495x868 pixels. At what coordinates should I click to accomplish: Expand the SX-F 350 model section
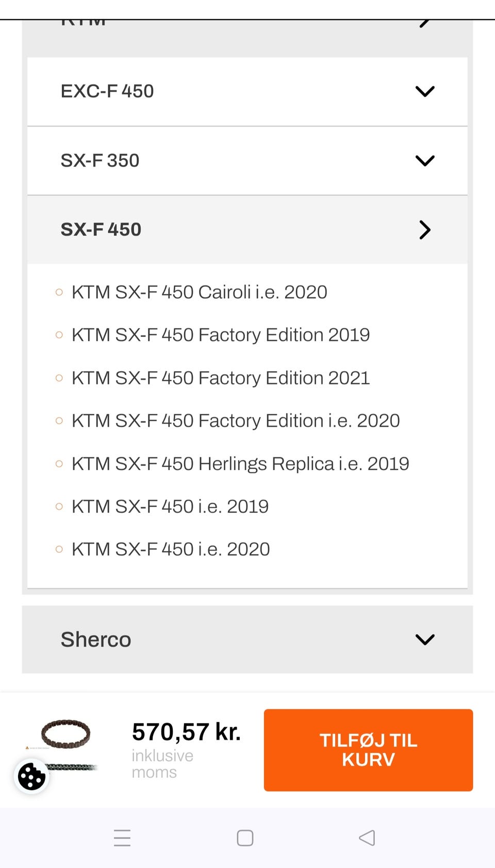point(100,160)
